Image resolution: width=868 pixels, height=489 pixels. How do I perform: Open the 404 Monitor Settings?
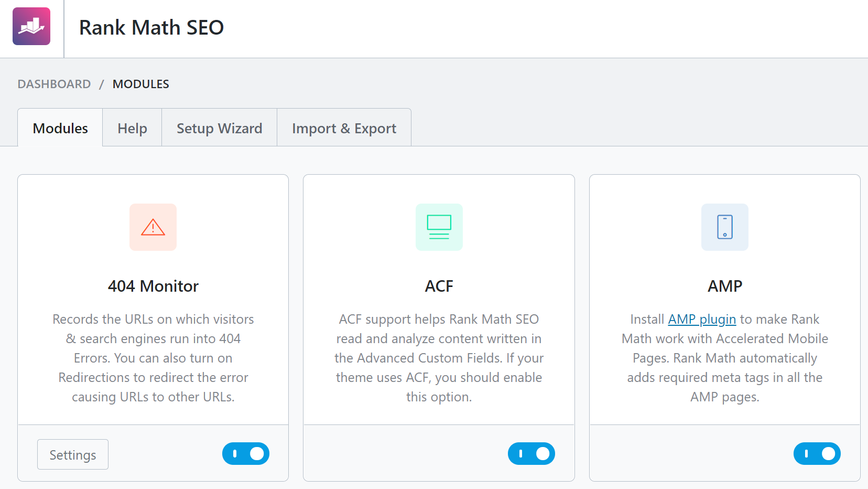[x=72, y=454]
